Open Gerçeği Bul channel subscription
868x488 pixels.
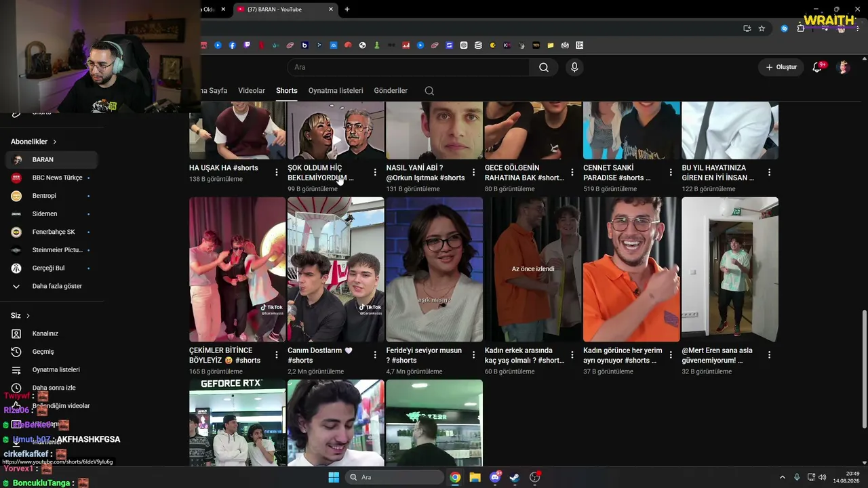point(52,268)
